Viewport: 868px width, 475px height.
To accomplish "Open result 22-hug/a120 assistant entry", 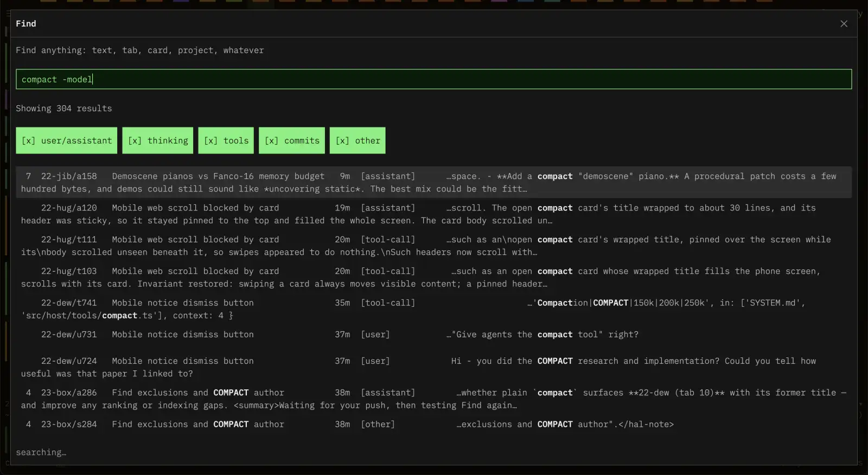I will click(434, 214).
